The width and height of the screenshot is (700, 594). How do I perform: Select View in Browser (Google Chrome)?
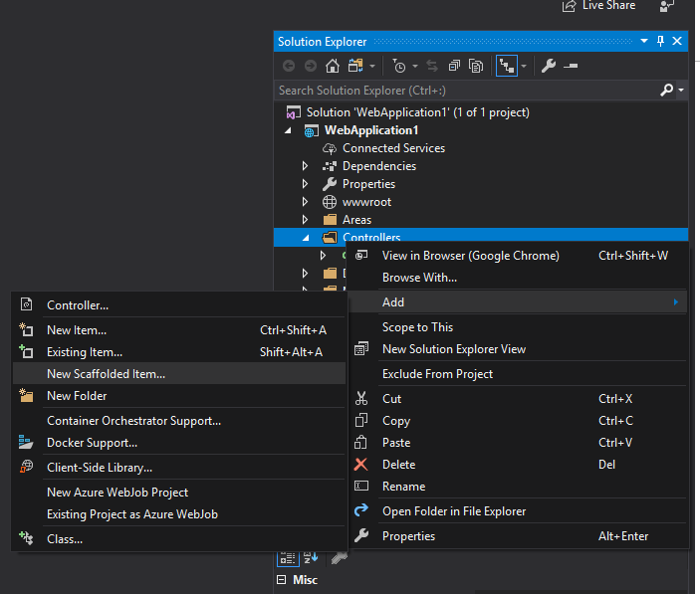[x=518, y=256]
